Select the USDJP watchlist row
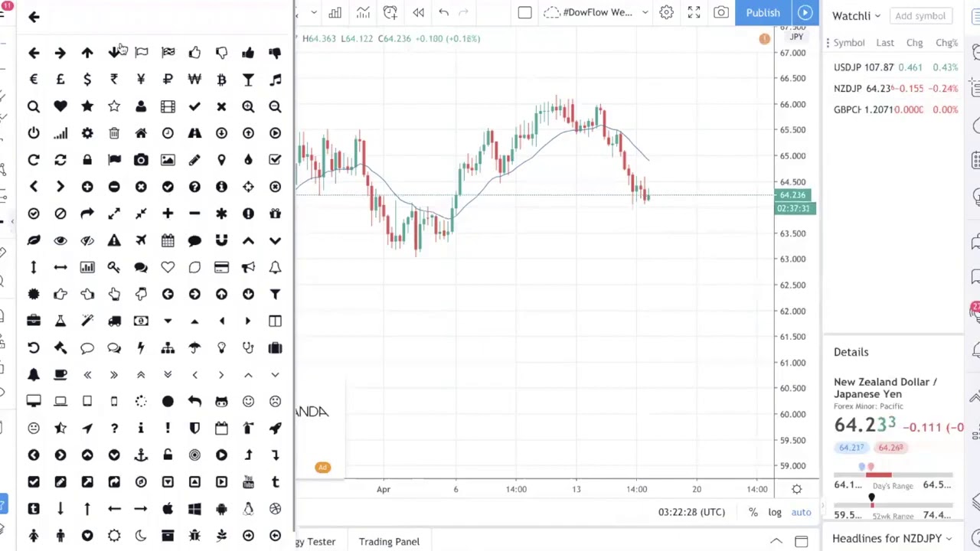980x551 pixels. [x=896, y=67]
